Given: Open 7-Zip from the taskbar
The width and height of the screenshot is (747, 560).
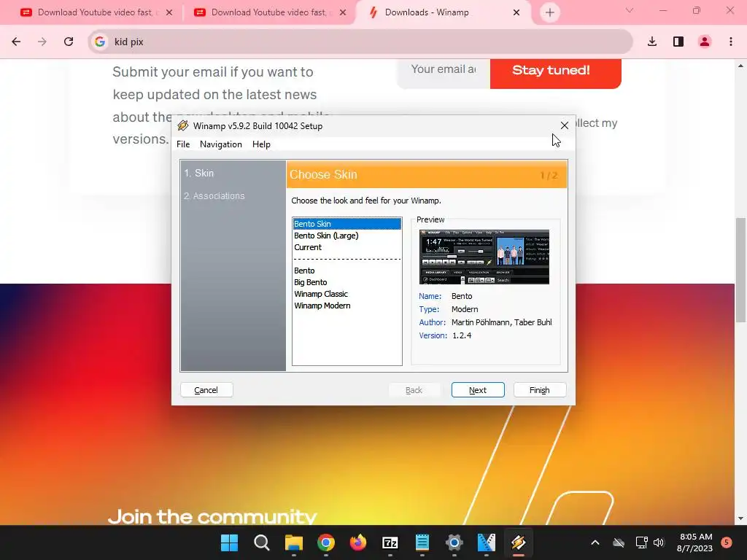Looking at the screenshot, I should pos(390,542).
